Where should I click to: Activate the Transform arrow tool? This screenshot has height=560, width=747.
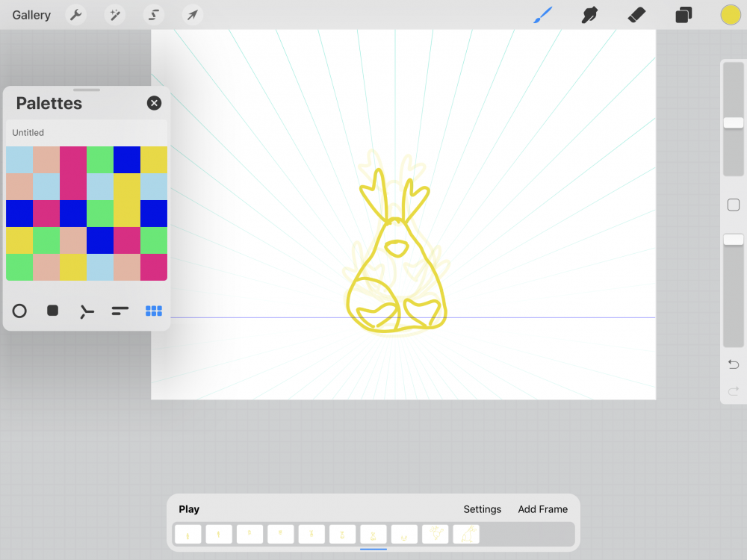[193, 15]
